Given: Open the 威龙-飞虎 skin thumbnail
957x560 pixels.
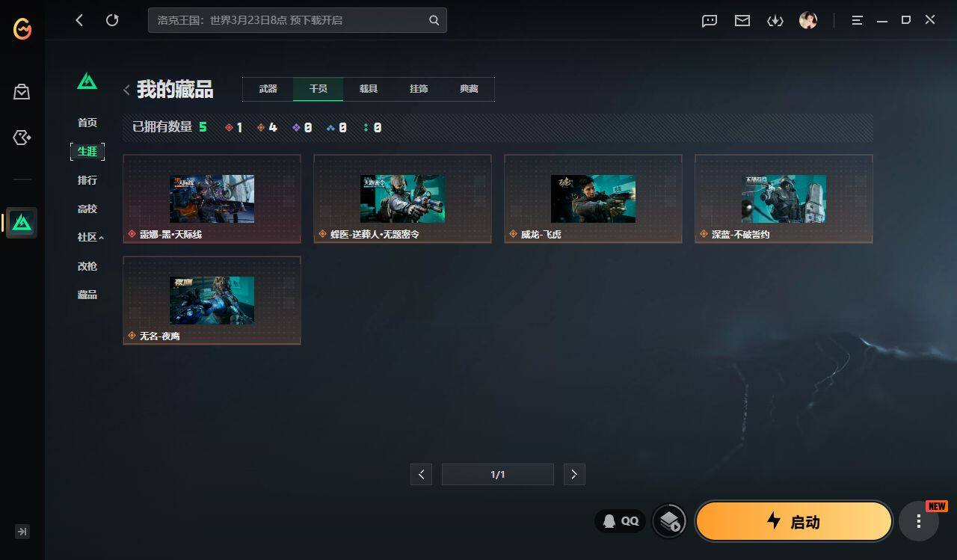Looking at the screenshot, I should coord(593,199).
